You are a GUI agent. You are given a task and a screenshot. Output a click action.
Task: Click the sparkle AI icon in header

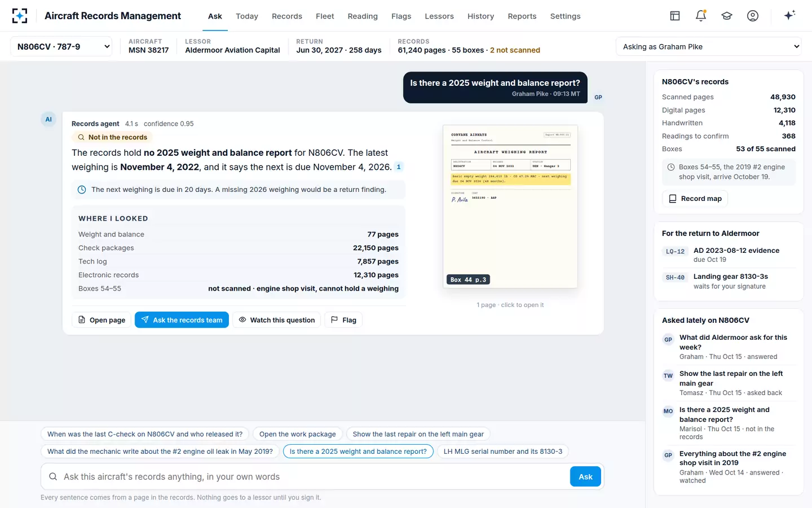pyautogui.click(x=789, y=16)
